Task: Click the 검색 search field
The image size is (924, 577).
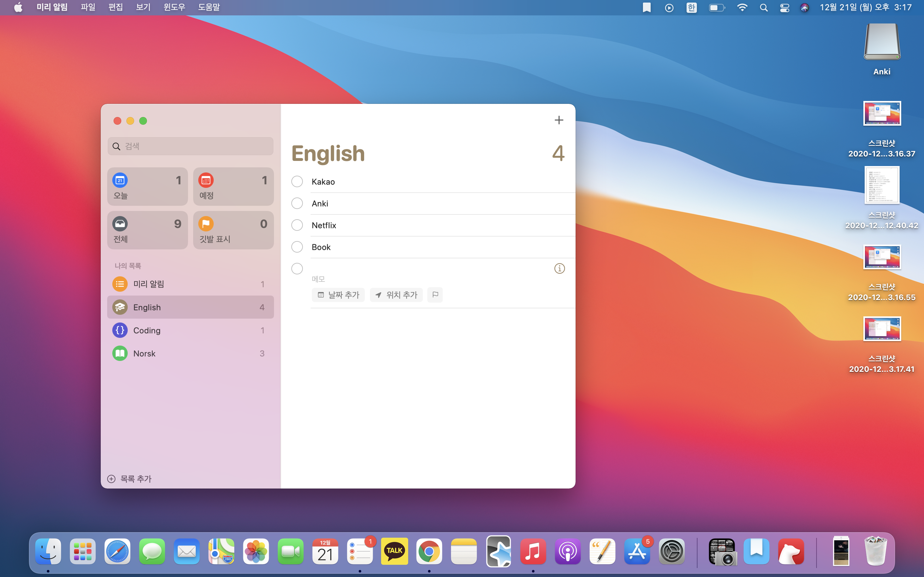Action: pos(190,146)
